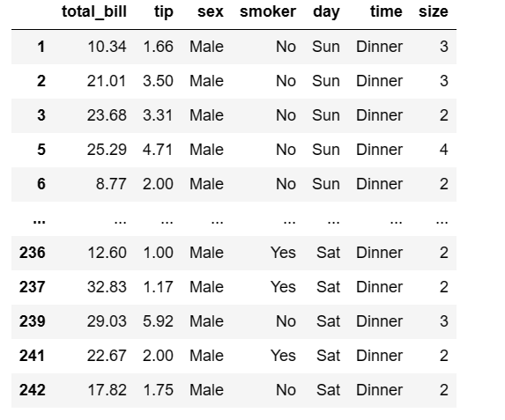
Task: Select the smoker column header
Action: [268, 12]
